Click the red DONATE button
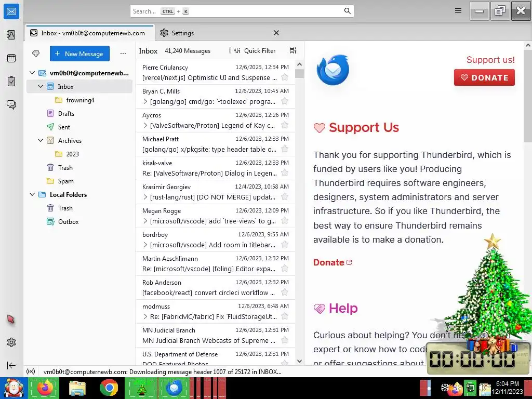This screenshot has width=532, height=399. pyautogui.click(x=484, y=77)
